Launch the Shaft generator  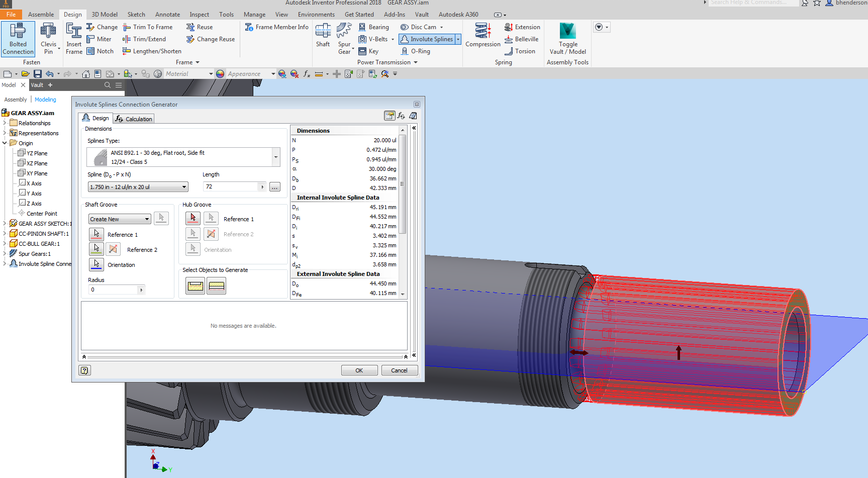pos(323,35)
